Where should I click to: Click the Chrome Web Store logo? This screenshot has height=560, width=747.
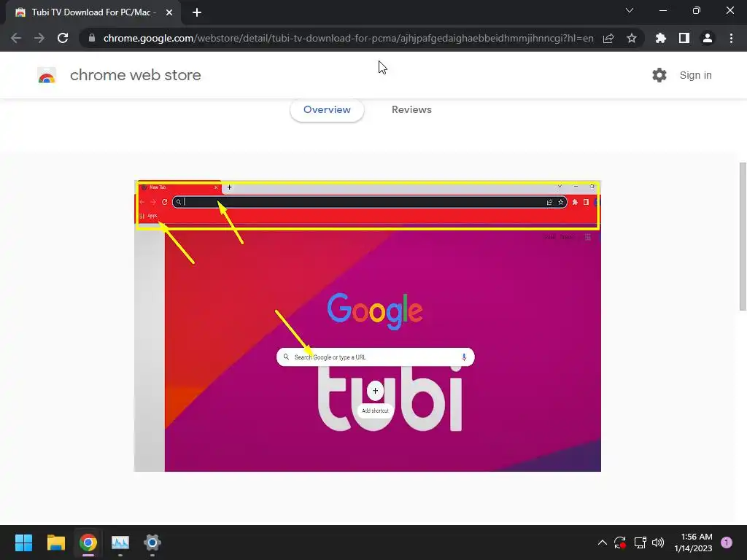[x=47, y=75]
